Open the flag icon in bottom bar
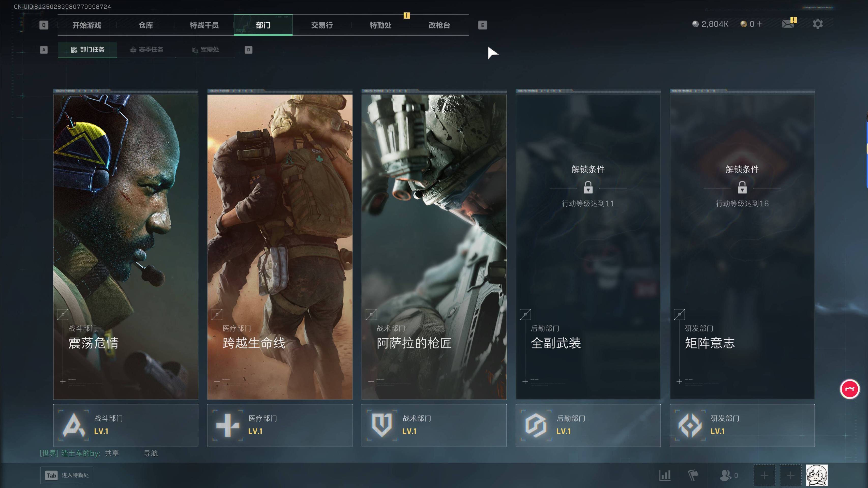 coord(693,475)
